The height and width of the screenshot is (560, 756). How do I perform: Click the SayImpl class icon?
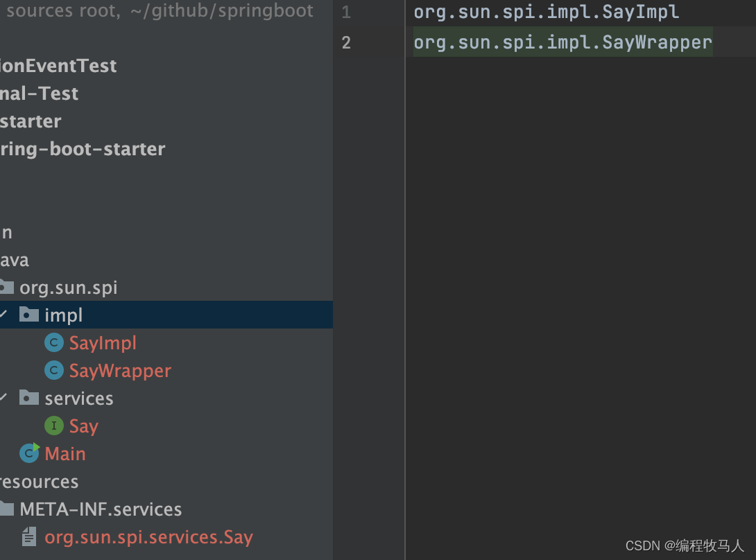(x=54, y=342)
